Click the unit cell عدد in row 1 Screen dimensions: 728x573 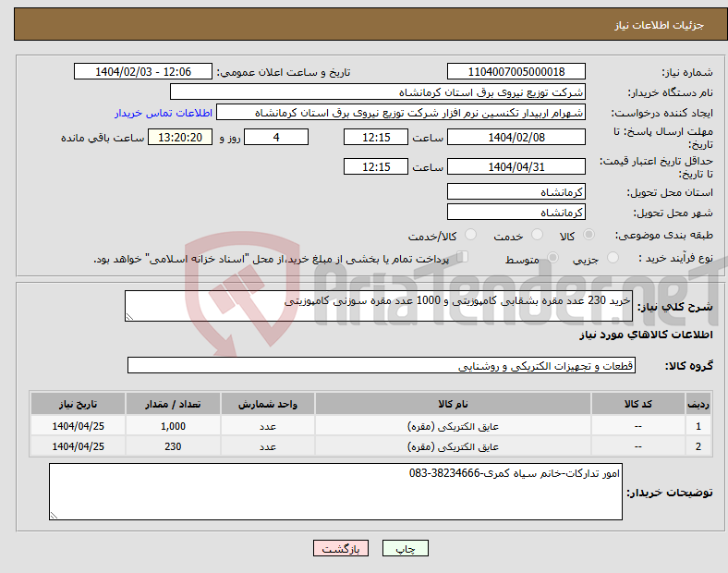(267, 426)
